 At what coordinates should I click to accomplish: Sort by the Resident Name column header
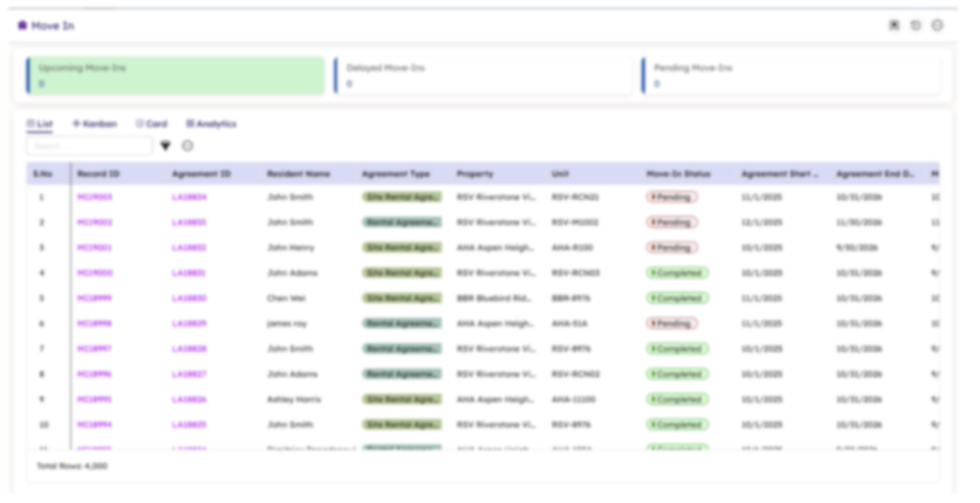298,174
